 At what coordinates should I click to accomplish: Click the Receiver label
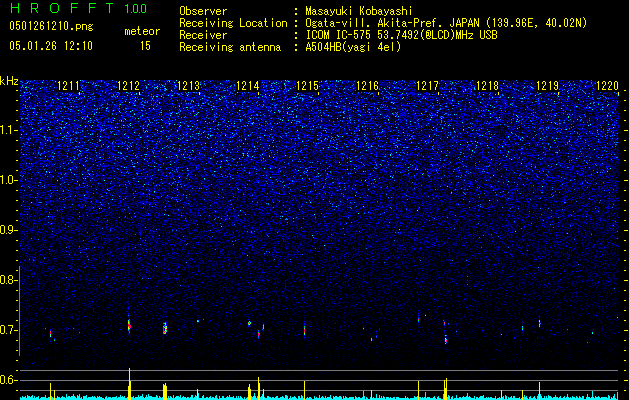[x=203, y=35]
